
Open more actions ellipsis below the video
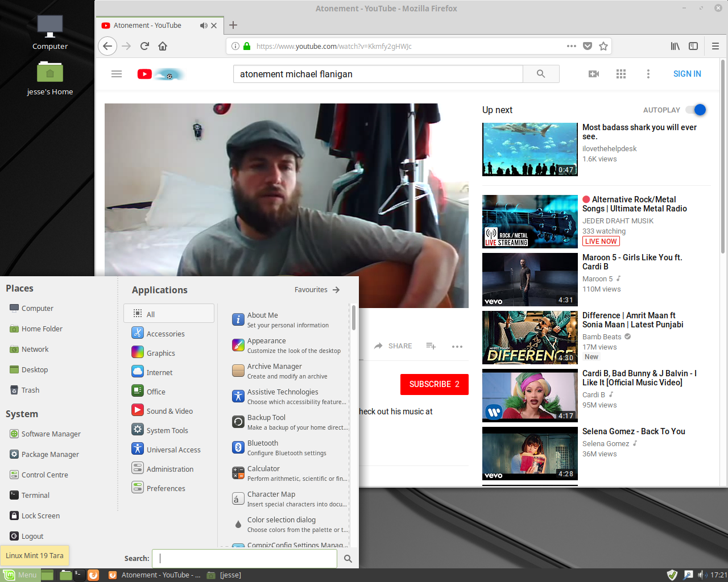click(x=457, y=346)
